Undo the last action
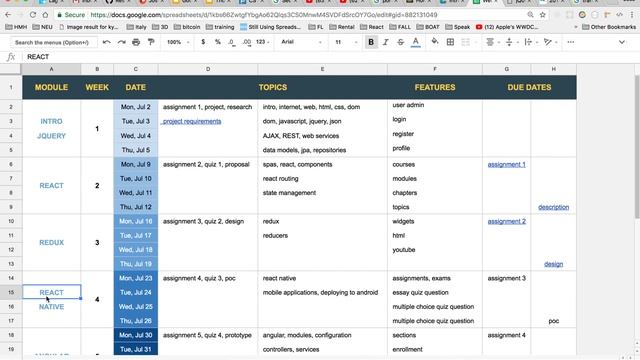The height and width of the screenshot is (360, 640). pos(107,42)
